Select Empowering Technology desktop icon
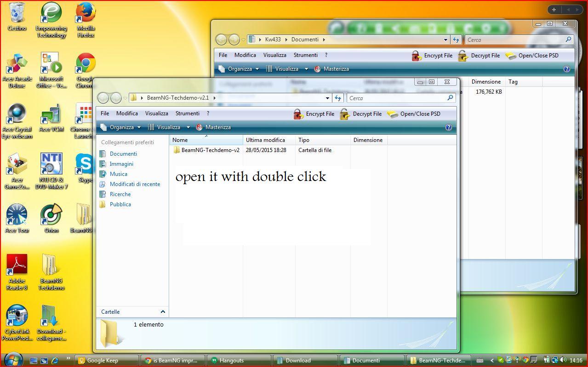The height and width of the screenshot is (367, 588). 51,20
